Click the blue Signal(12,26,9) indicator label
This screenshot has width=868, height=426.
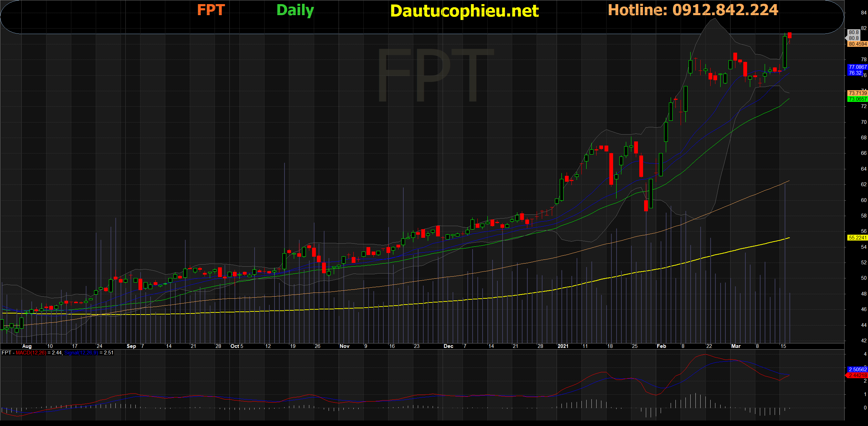(x=81, y=353)
